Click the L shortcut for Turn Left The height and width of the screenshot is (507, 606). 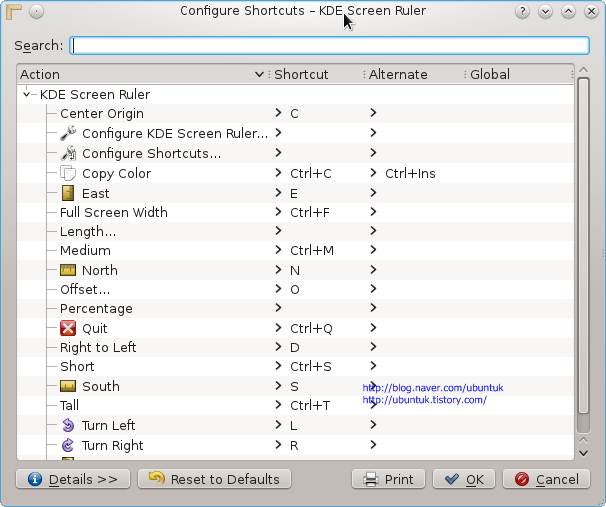tap(294, 425)
